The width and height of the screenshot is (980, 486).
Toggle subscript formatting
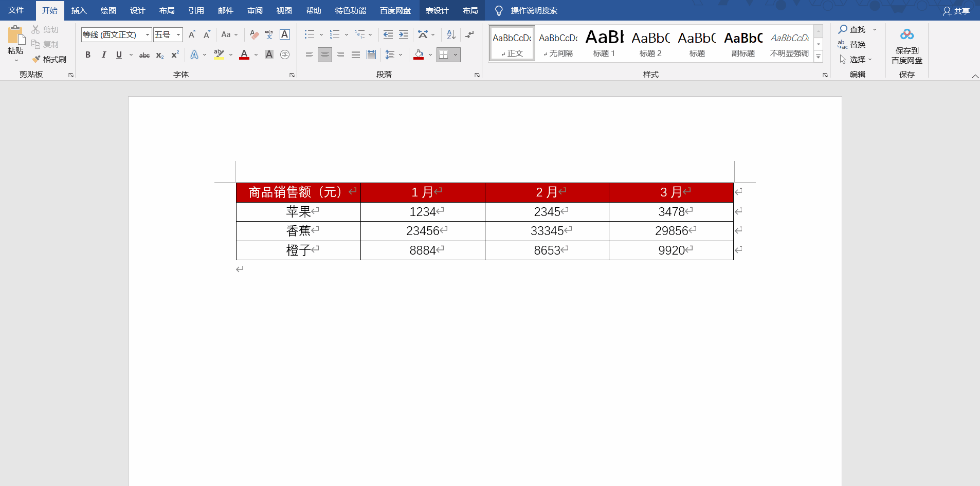(x=160, y=55)
